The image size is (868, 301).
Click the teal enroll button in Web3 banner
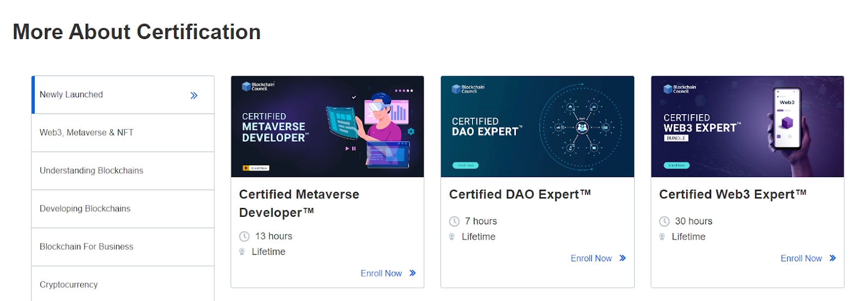click(x=676, y=165)
